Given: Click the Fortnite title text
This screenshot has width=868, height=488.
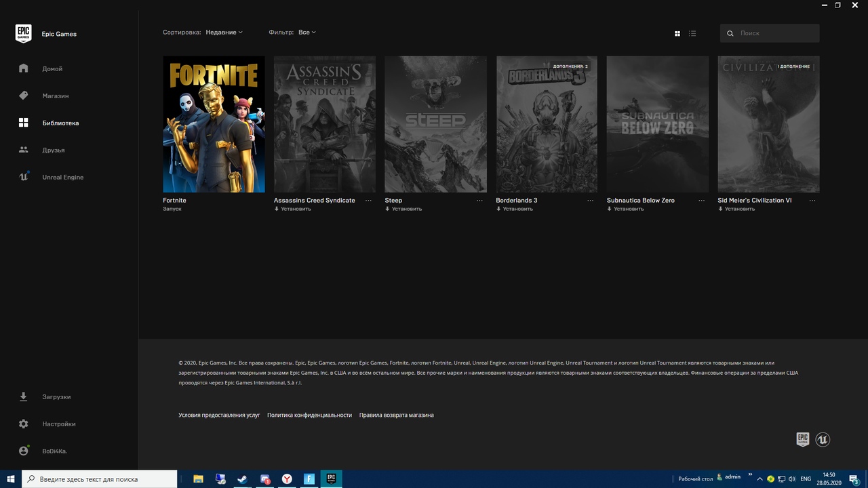Looking at the screenshot, I should [174, 201].
